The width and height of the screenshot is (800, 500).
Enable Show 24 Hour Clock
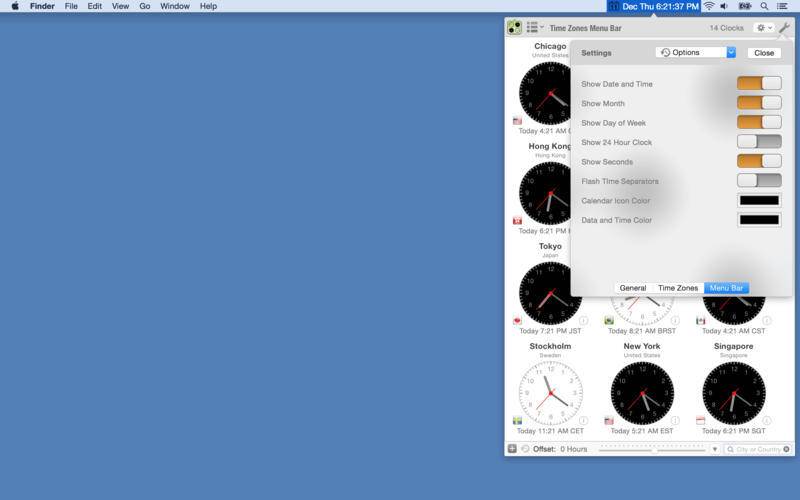pos(759,142)
